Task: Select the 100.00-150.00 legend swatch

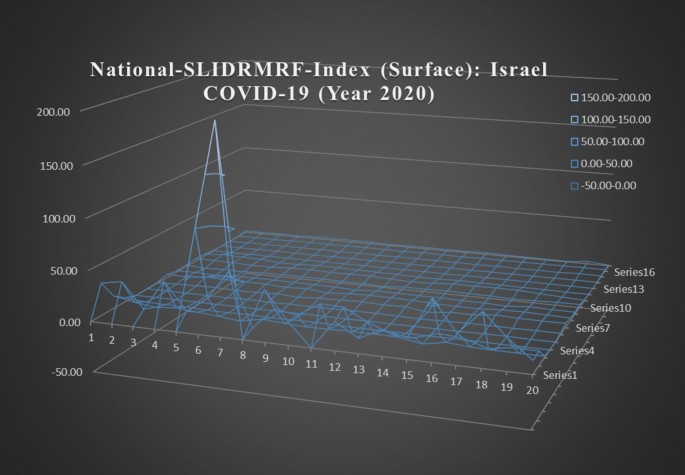Action: 574,120
